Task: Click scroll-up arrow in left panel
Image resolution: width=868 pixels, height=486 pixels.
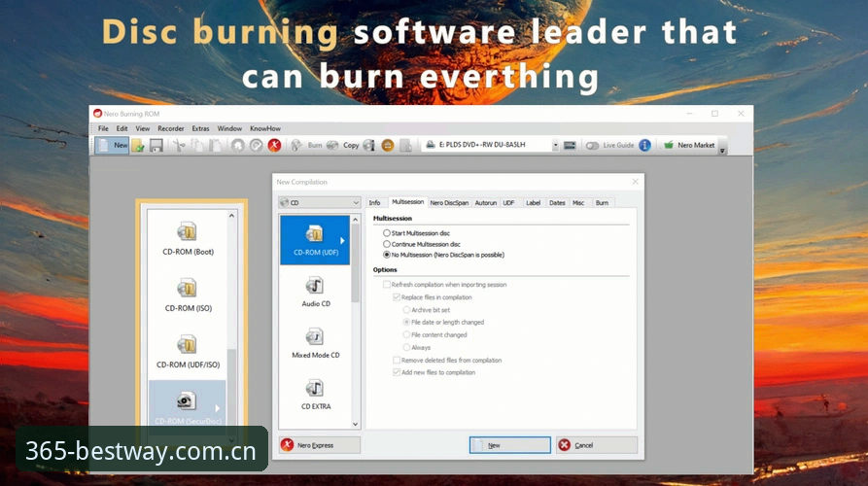Action: coord(232,216)
